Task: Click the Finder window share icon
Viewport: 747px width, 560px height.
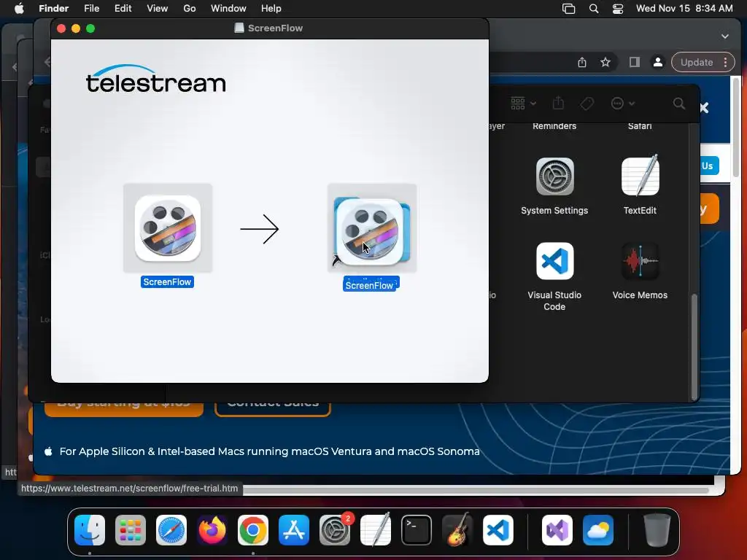Action: click(558, 103)
